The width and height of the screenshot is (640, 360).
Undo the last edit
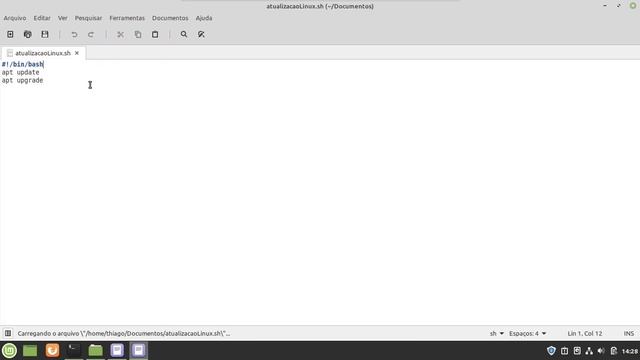(74, 35)
